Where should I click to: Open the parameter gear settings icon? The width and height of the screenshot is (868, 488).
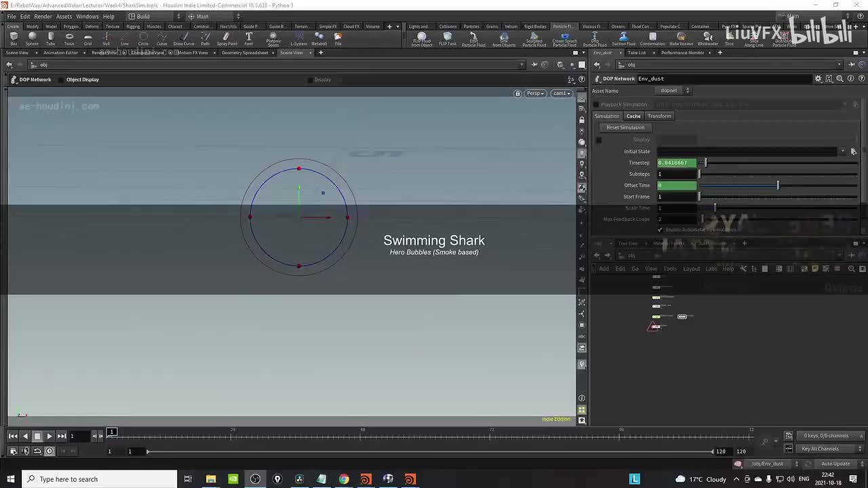coord(818,79)
